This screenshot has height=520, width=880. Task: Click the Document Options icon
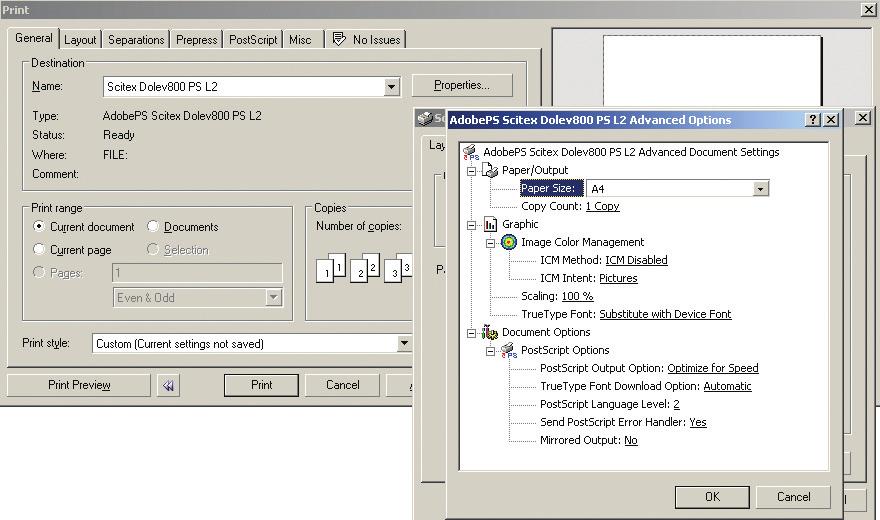click(490, 332)
